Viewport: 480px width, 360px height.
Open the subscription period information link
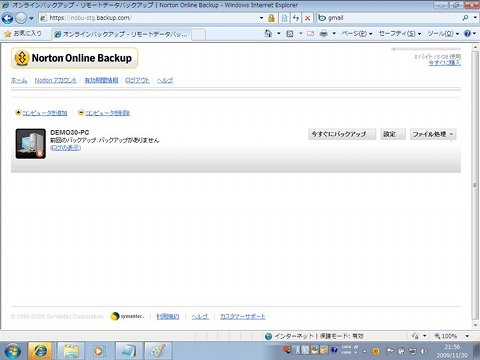(x=101, y=80)
